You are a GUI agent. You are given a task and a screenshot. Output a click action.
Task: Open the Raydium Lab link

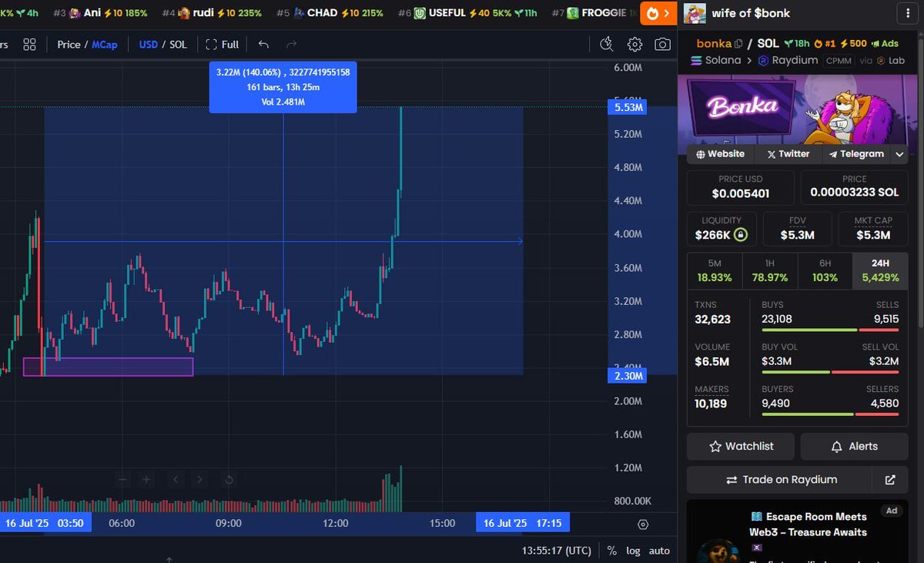(890, 60)
